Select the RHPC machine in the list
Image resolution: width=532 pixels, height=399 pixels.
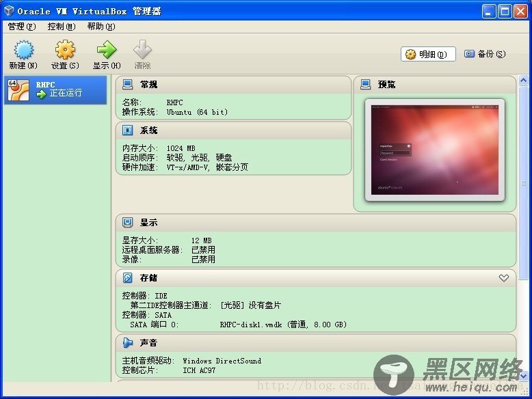pyautogui.click(x=55, y=90)
